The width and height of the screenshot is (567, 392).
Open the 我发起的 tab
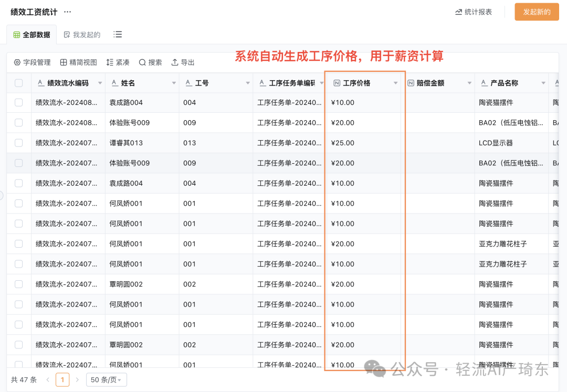83,34
